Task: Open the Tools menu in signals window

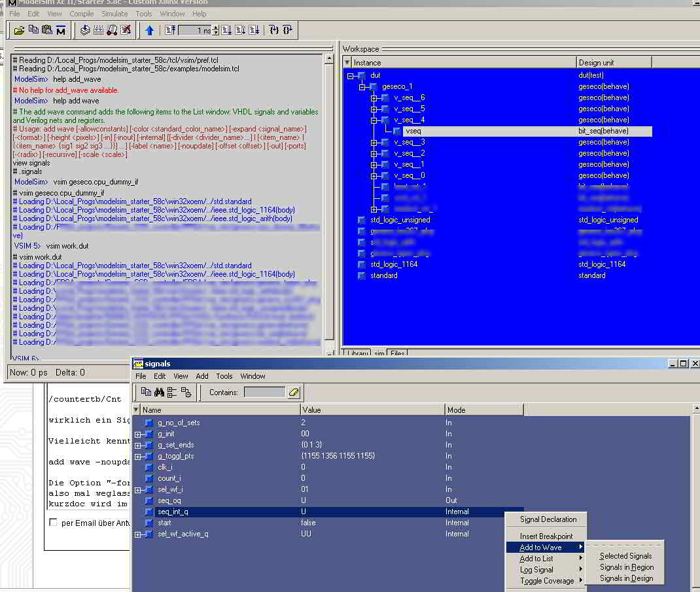Action: [x=224, y=376]
